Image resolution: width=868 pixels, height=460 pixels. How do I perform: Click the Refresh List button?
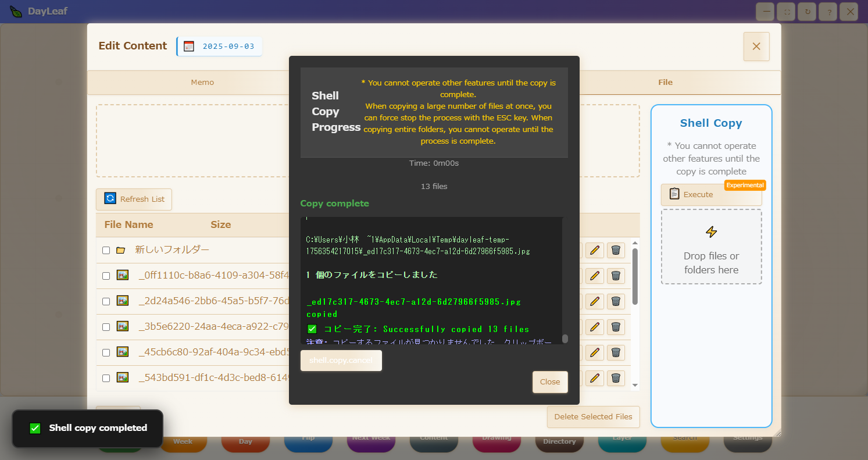(x=134, y=199)
